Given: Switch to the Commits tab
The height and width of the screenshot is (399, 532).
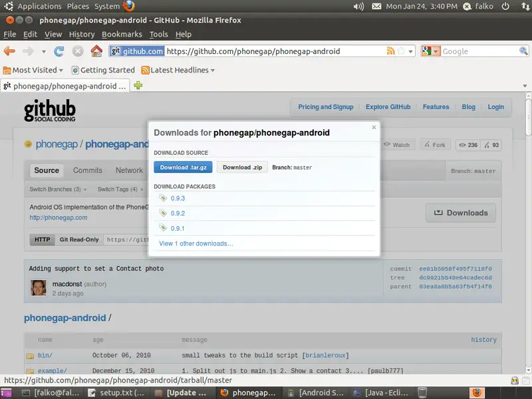Looking at the screenshot, I should click(88, 170).
